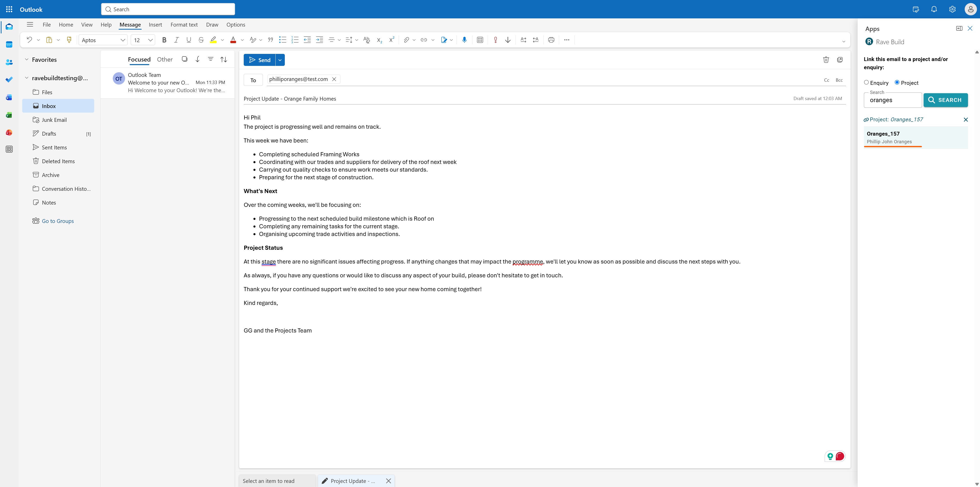Image resolution: width=980 pixels, height=487 pixels.
Task: Clear formatting with the eraser icon
Action: 367,40
